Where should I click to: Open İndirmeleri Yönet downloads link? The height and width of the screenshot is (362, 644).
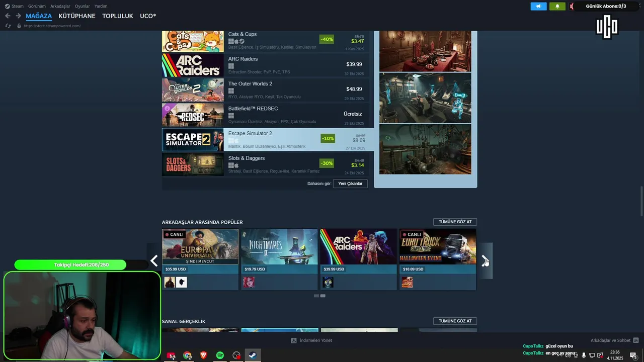tap(315, 340)
